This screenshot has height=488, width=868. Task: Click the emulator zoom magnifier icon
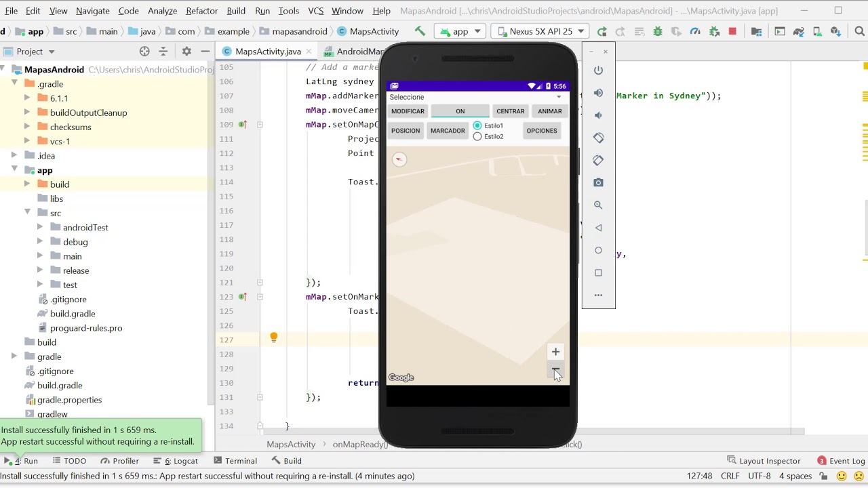click(598, 205)
